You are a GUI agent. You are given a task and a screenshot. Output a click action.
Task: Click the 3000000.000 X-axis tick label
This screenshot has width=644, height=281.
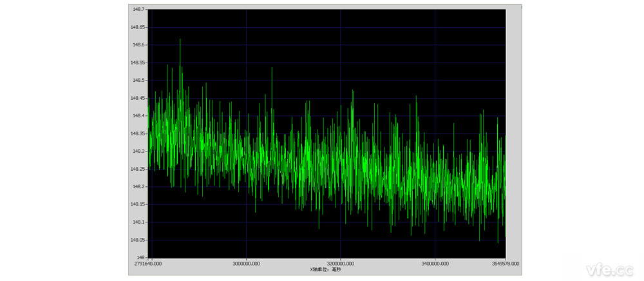tap(246, 263)
